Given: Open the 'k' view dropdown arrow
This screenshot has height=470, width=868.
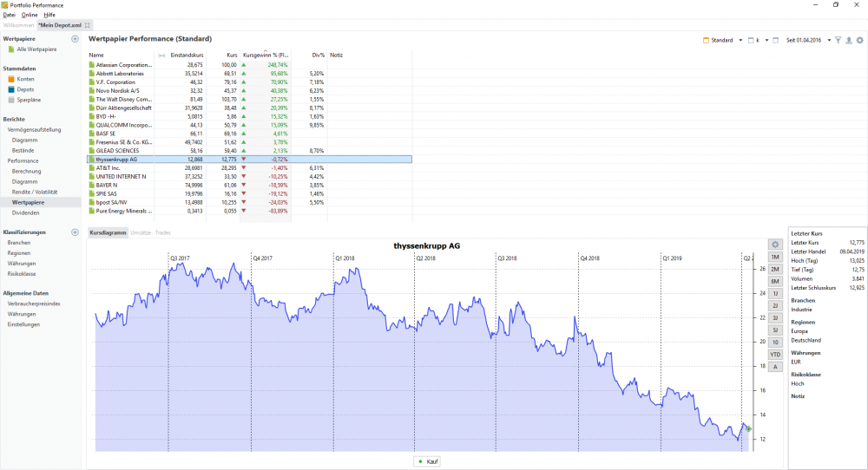Looking at the screenshot, I should 766,41.
